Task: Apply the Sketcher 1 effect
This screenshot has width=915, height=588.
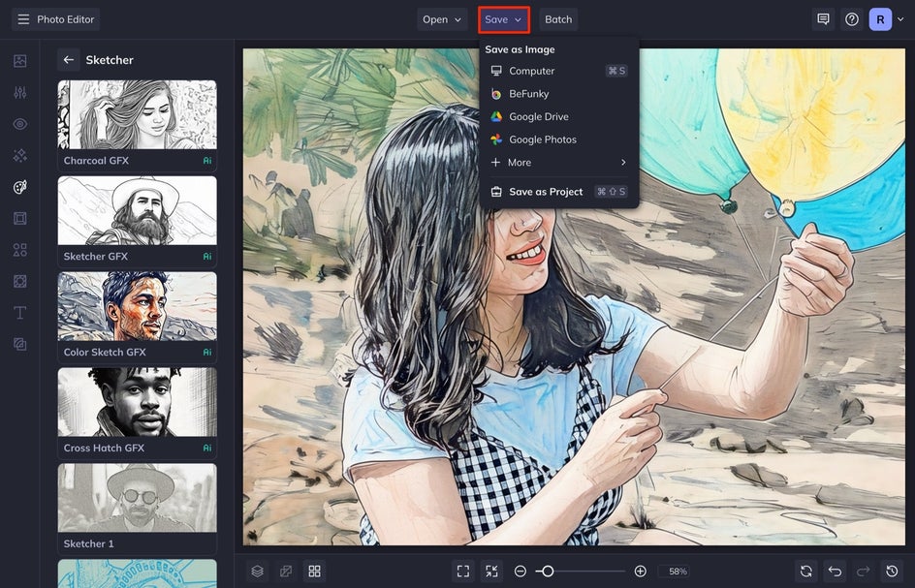Action: tap(137, 509)
